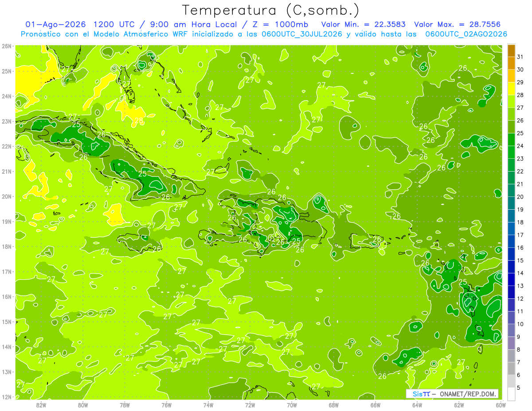The width and height of the screenshot is (532, 411).
Task: Click the '16N' latitude axis label
Action: (x=6, y=297)
